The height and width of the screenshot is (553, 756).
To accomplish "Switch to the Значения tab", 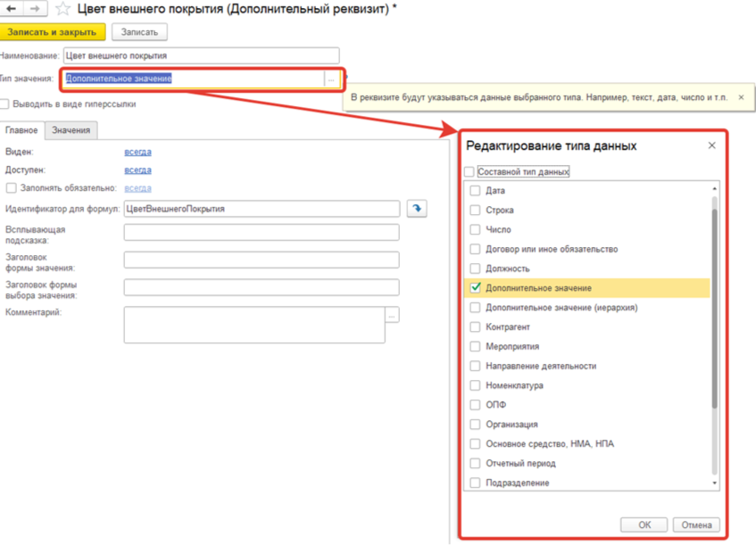I will click(71, 130).
